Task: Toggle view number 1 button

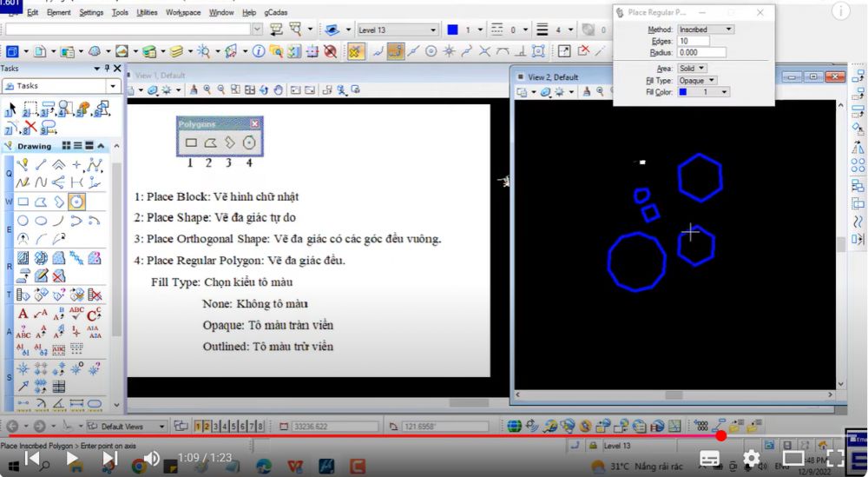Action: [198, 427]
